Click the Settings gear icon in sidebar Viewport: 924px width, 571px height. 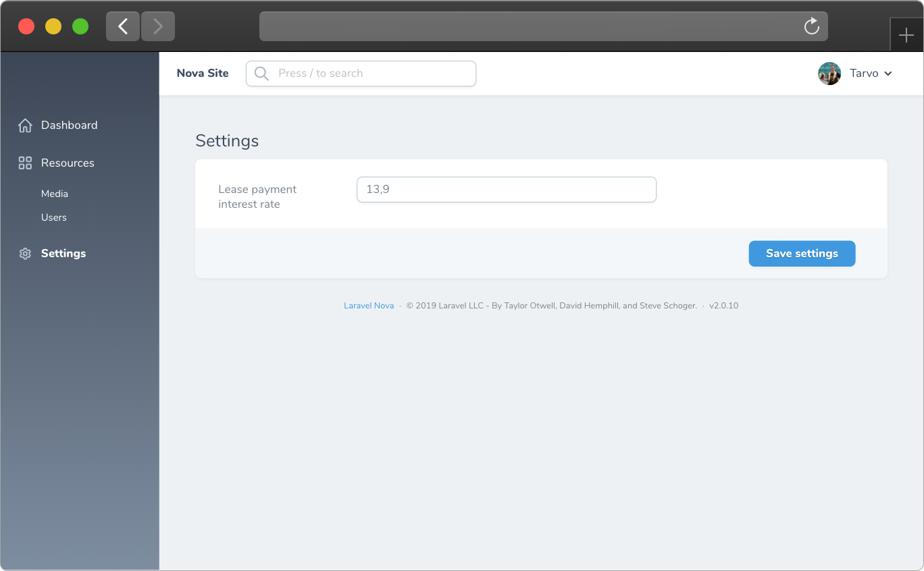click(x=25, y=253)
